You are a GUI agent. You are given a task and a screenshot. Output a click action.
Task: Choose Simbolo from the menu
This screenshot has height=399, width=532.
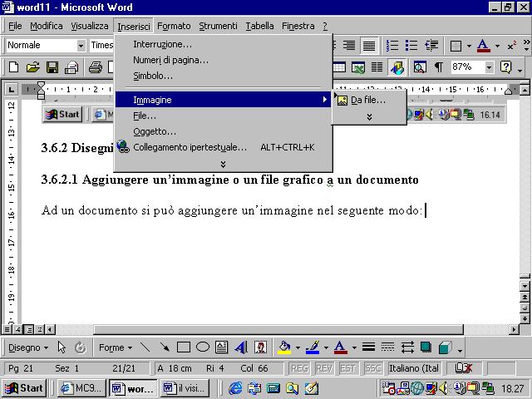pyautogui.click(x=223, y=76)
